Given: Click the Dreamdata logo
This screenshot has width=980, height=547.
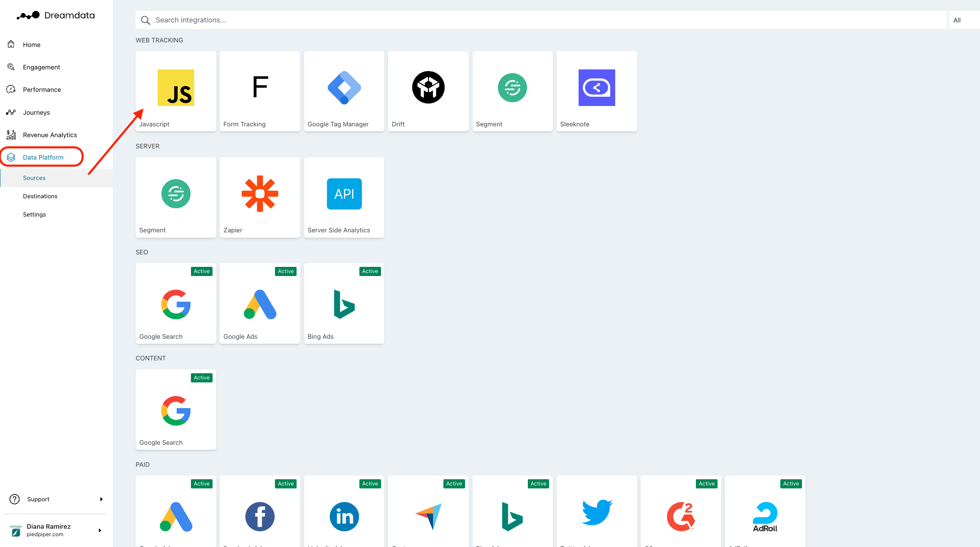Looking at the screenshot, I should 56,15.
